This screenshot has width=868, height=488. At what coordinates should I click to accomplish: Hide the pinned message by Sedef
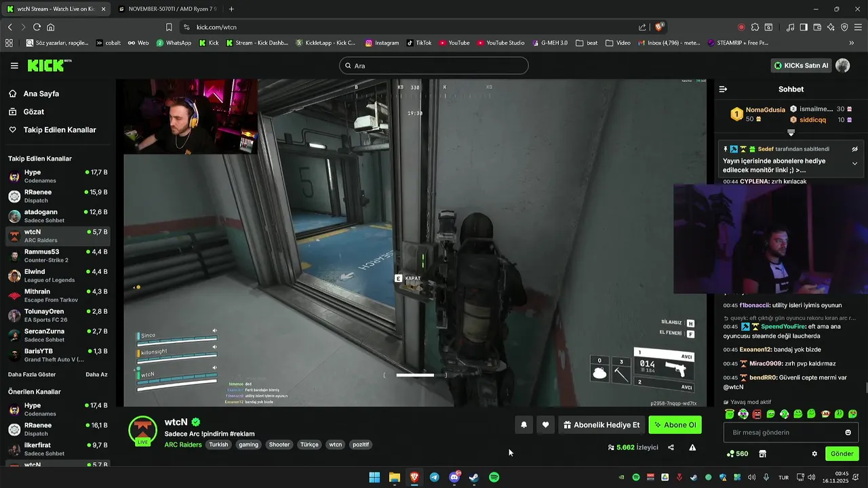tap(854, 149)
